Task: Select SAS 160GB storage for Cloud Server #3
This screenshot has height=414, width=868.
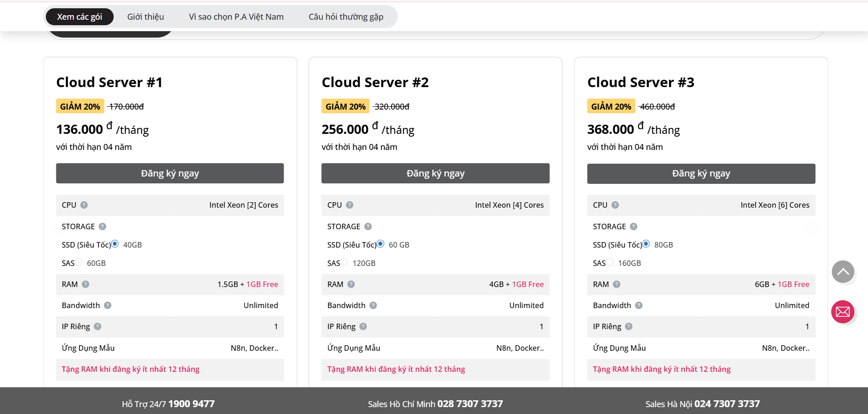Action: coord(610,262)
